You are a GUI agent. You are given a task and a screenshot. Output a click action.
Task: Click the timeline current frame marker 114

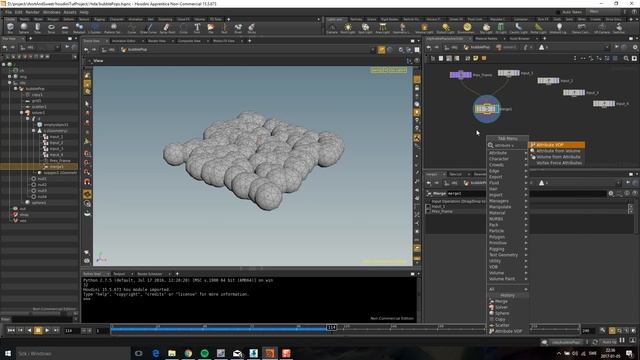331,327
